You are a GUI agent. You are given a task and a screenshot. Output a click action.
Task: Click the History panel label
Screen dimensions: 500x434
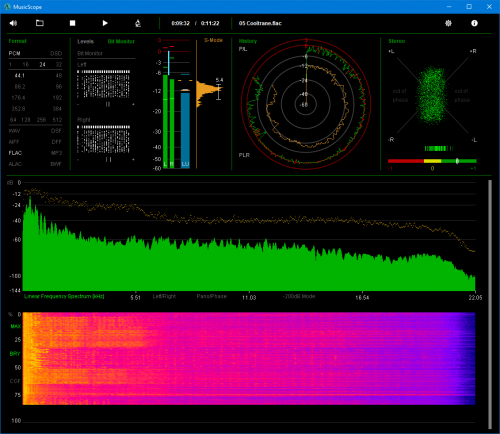coord(248,41)
